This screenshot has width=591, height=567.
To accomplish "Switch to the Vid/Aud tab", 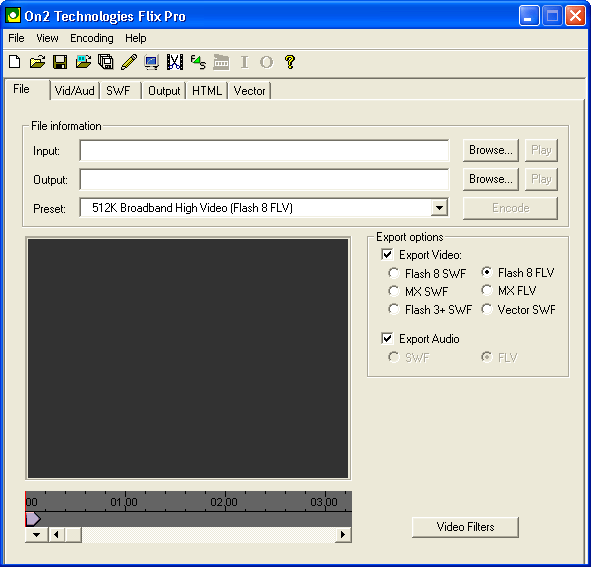I will (x=75, y=91).
